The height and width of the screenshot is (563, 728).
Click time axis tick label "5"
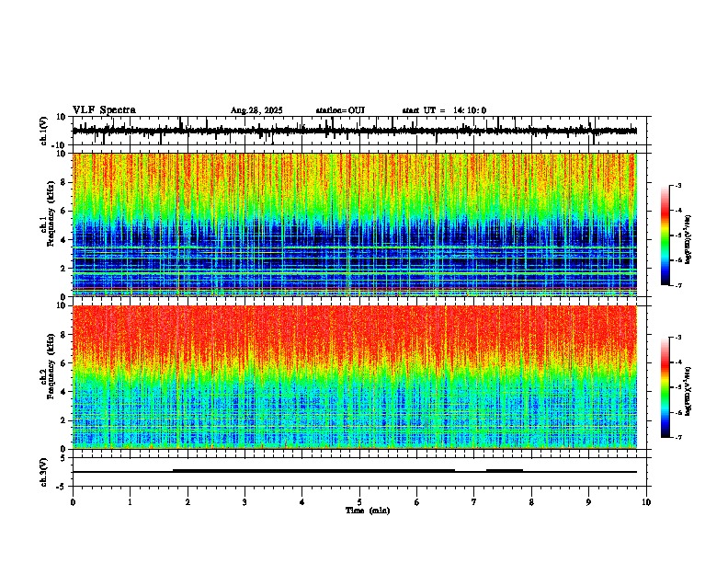coord(359,502)
